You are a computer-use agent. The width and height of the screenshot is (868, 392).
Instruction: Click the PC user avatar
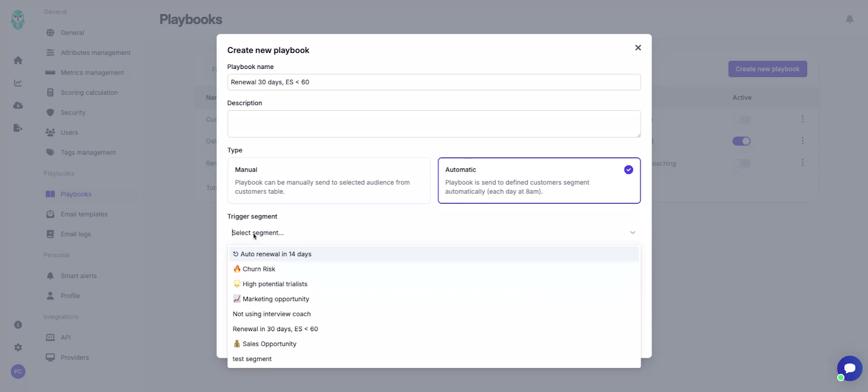18,371
